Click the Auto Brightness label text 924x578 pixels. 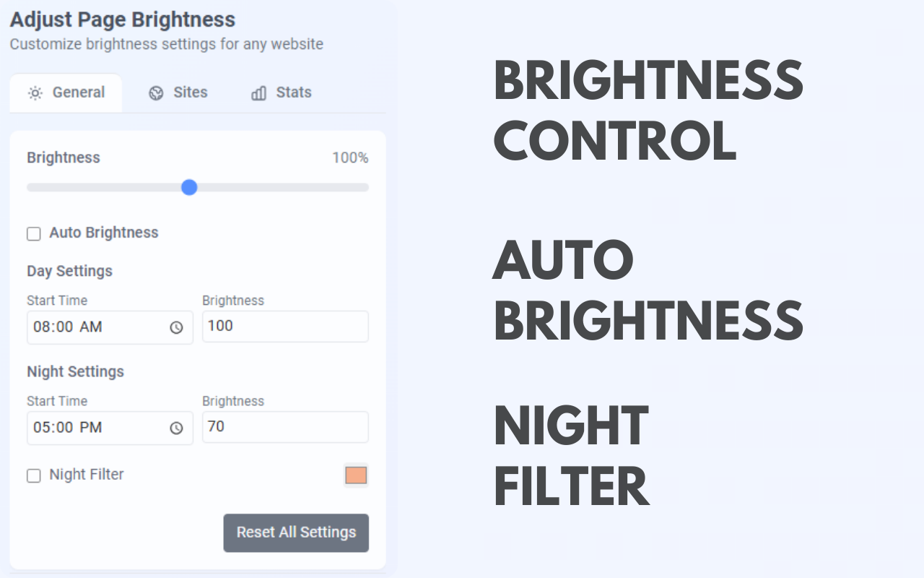104,233
